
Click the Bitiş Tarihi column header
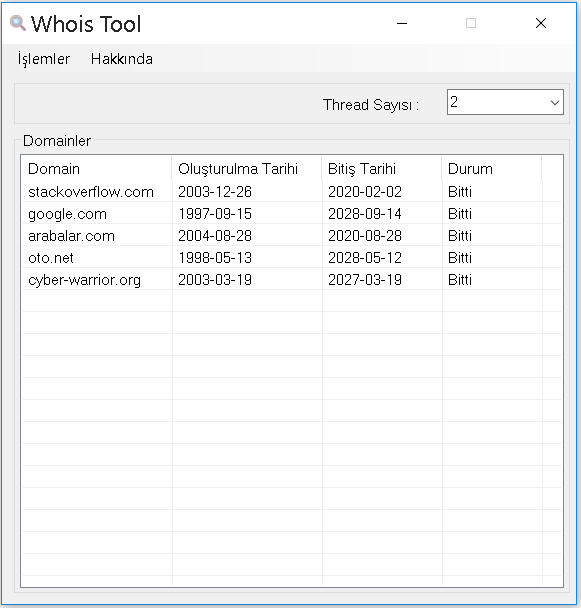pos(382,169)
